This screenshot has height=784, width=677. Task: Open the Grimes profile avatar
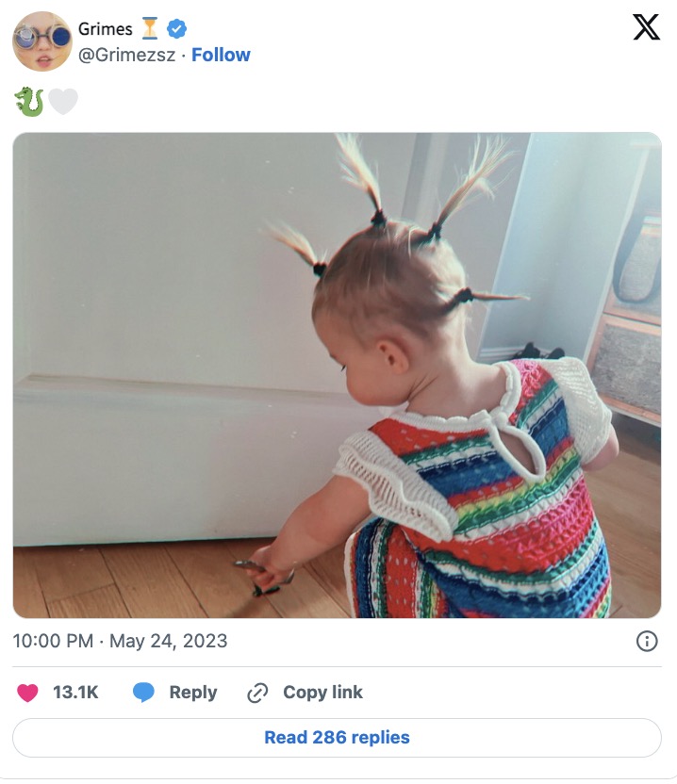click(42, 41)
